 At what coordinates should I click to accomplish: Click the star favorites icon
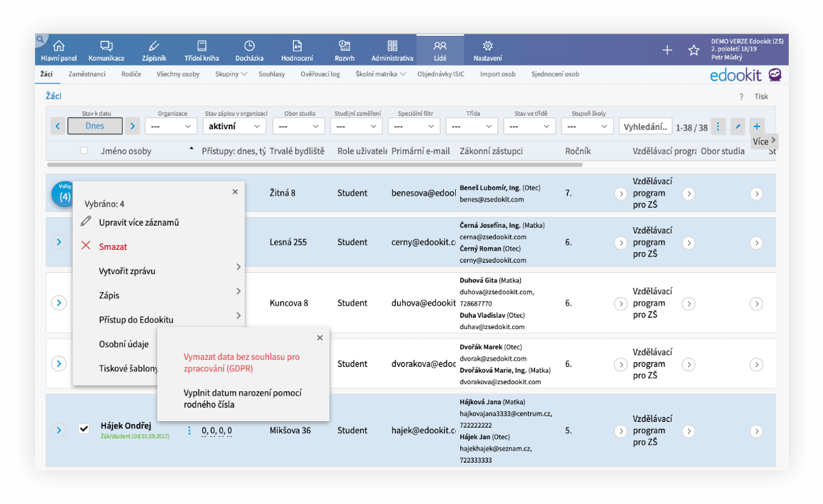click(x=694, y=51)
